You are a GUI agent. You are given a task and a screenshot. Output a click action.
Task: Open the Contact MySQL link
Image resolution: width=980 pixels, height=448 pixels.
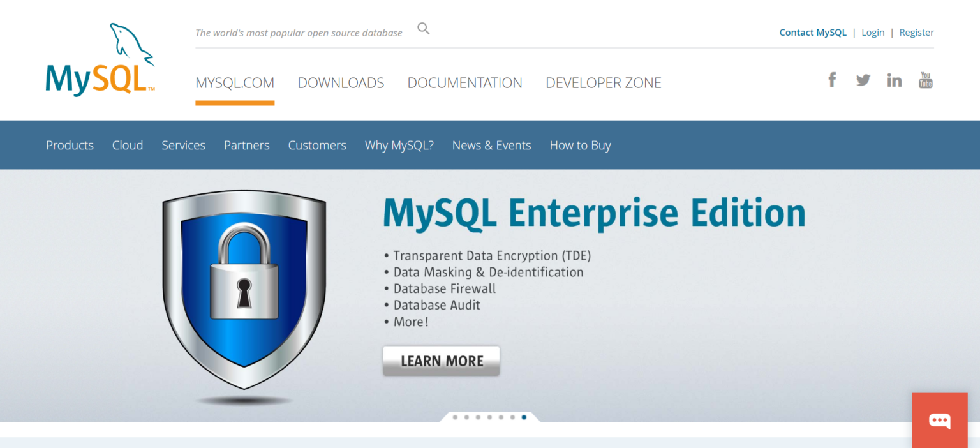(x=813, y=32)
